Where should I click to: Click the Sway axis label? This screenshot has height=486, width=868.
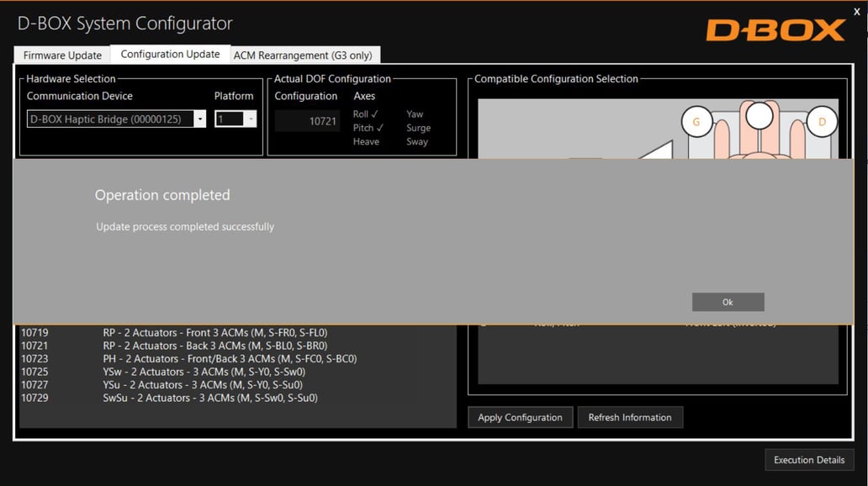[x=417, y=142]
